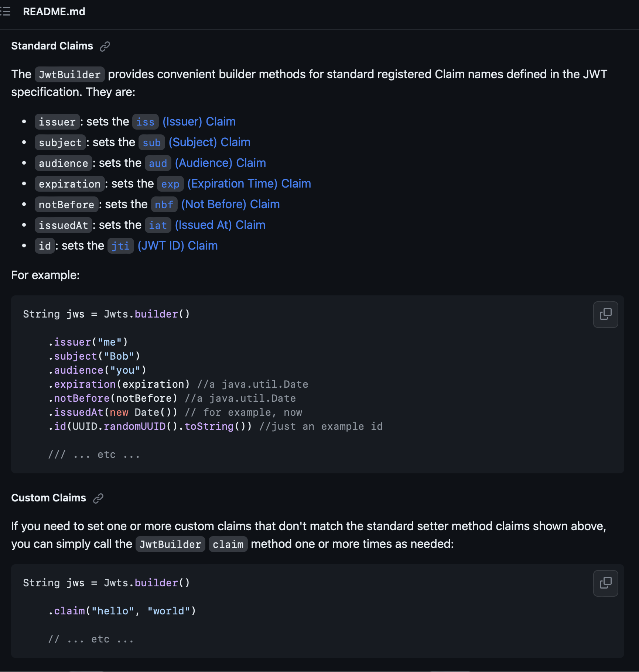
Task: Click the JwtBuilder inline code in intro
Action: 70,75
